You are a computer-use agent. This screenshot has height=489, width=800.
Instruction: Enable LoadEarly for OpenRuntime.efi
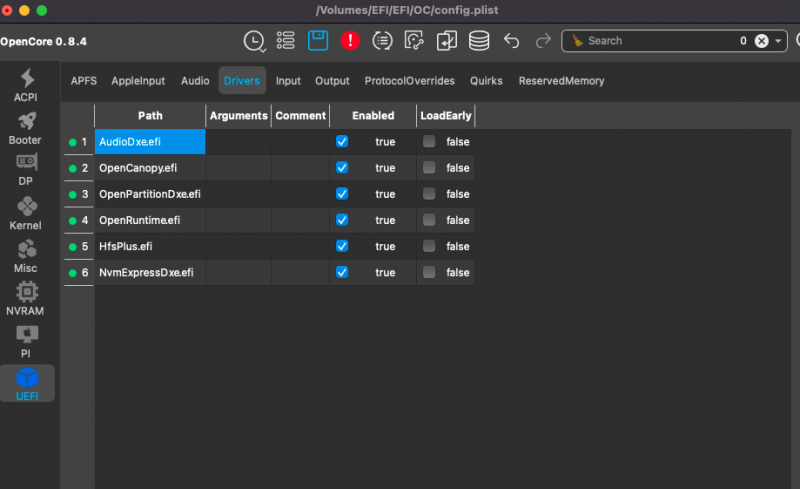pyautogui.click(x=429, y=220)
